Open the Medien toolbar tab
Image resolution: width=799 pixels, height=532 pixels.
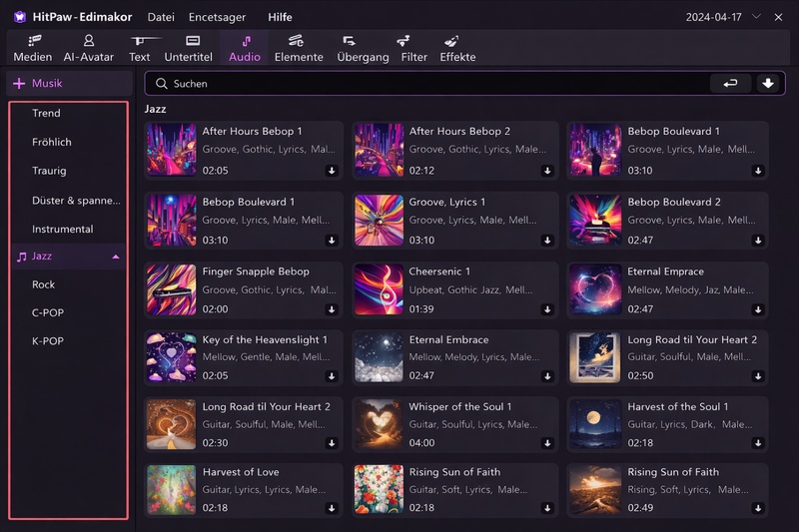click(33, 48)
